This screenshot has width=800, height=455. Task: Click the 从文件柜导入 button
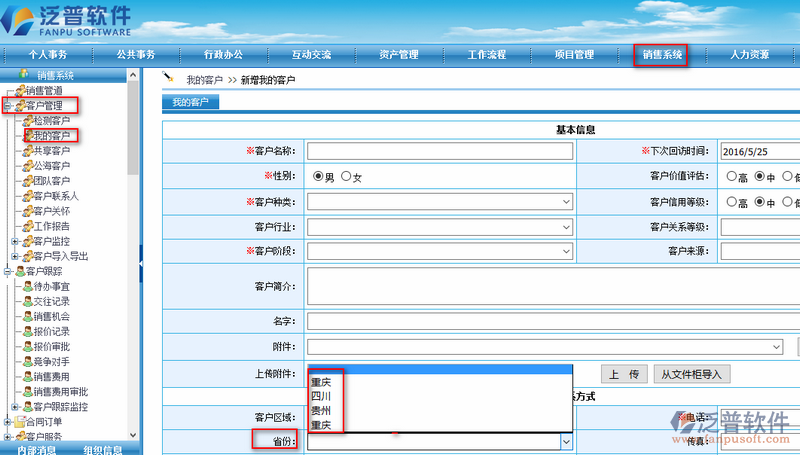click(x=693, y=374)
